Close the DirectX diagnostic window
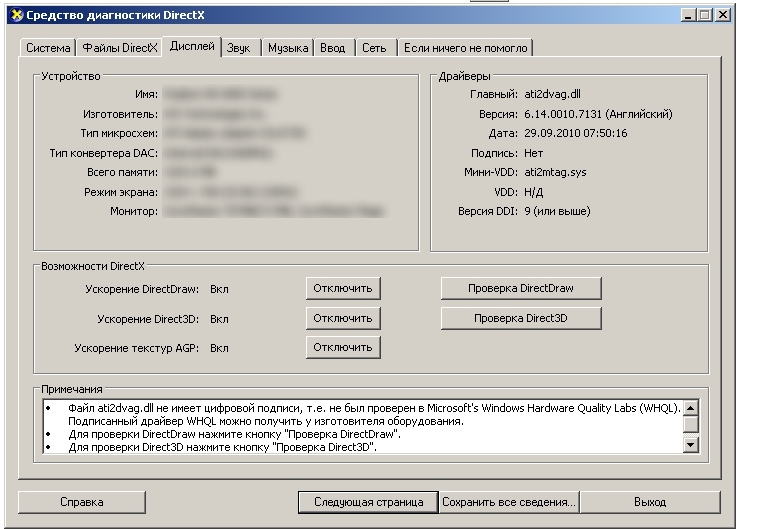Image resolution: width=759 pixels, height=529 pixels. 723,15
